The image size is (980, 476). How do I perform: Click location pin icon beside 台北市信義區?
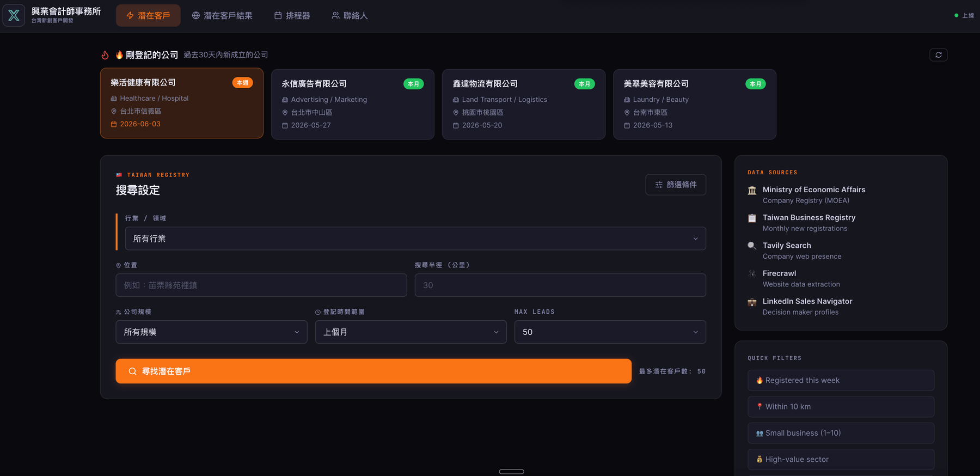coord(114,111)
